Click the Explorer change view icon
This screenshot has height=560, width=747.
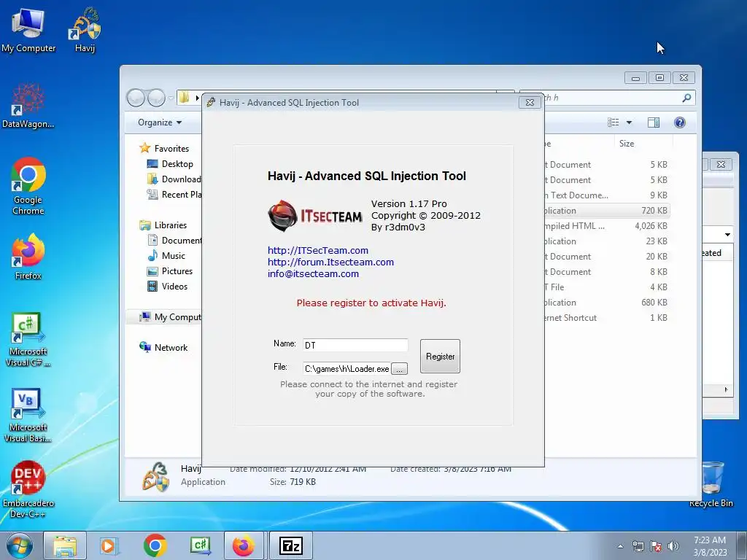click(x=613, y=122)
